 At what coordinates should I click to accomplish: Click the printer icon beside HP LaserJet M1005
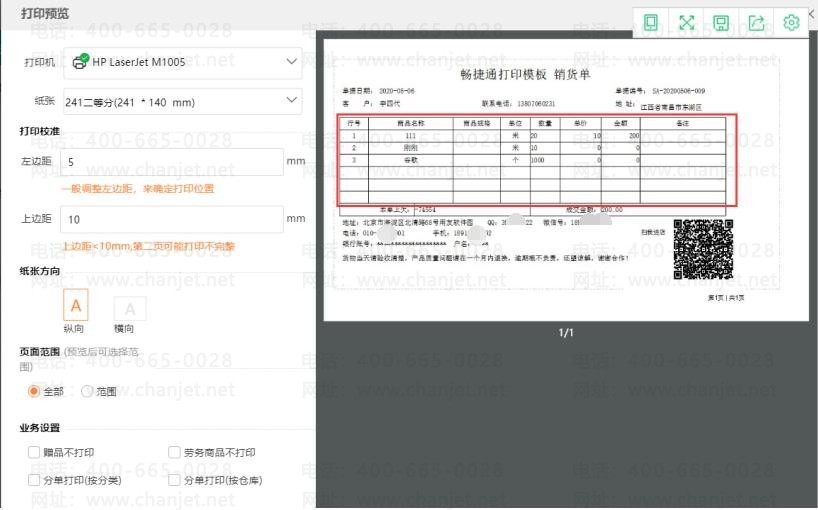(80, 62)
